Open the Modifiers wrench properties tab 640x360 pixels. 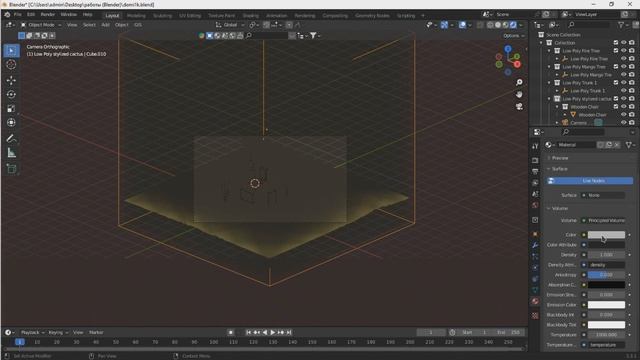[535, 245]
